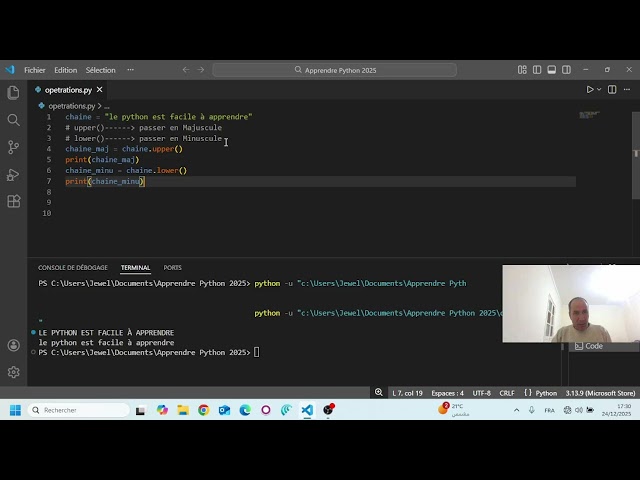Image resolution: width=640 pixels, height=480 pixels.
Task: Click line number 4 in gutter
Action: click(49, 149)
